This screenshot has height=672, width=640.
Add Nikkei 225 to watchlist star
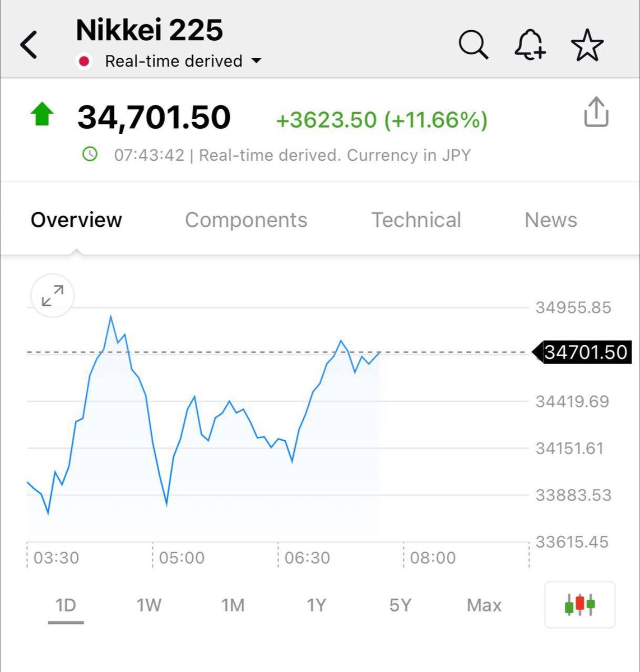point(587,45)
